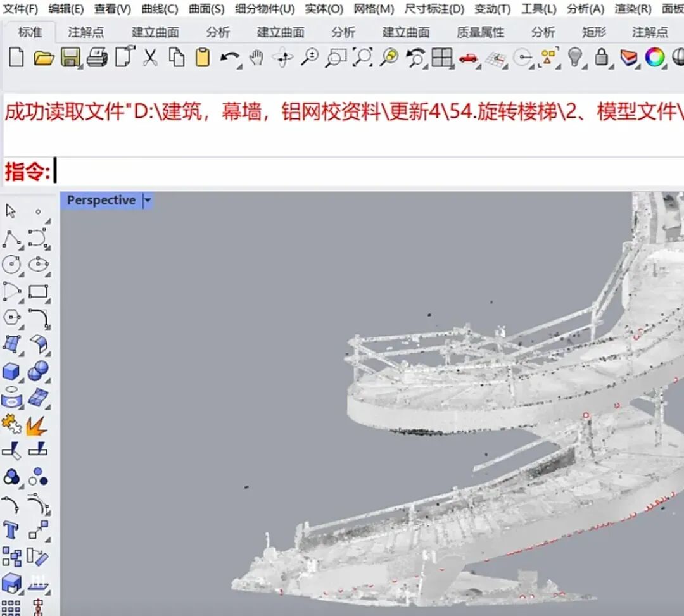Open the 曲面(S) menu
This screenshot has width=684, height=616.
[x=206, y=9]
